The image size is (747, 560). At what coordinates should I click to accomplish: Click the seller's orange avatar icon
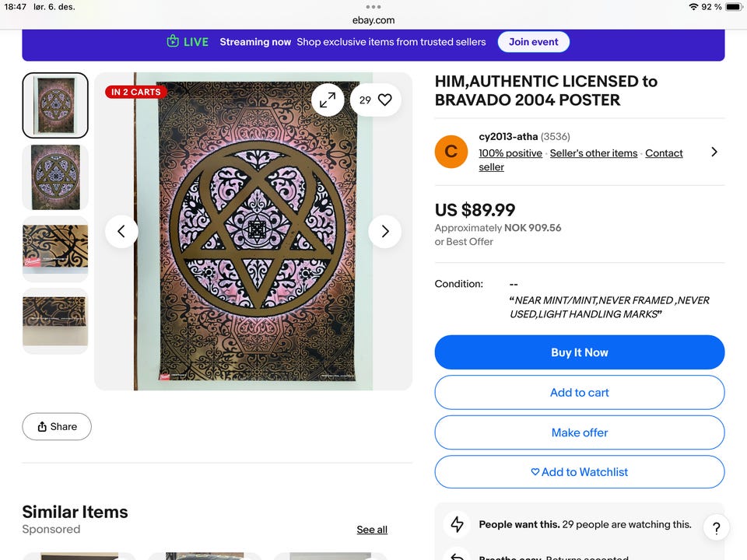pyautogui.click(x=451, y=152)
